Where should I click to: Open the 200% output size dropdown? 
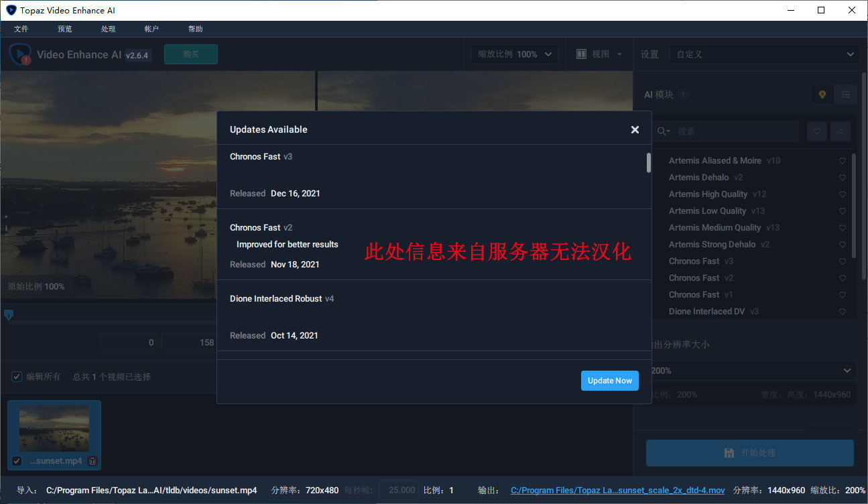[751, 371]
